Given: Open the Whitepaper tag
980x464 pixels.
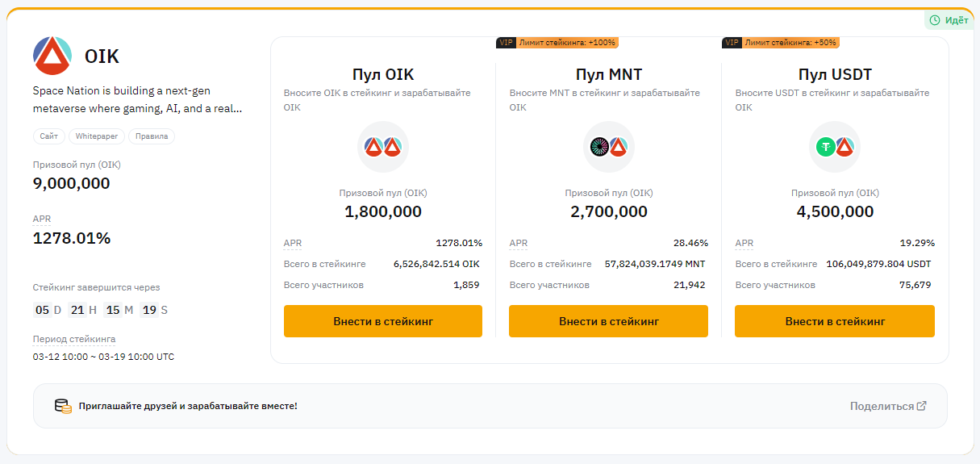Looking at the screenshot, I should coord(97,136).
